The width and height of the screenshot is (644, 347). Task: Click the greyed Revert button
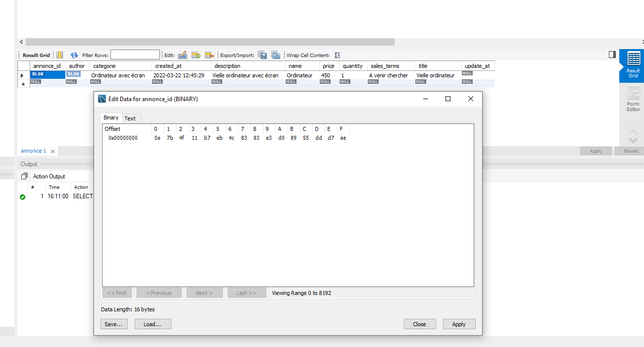pos(631,151)
